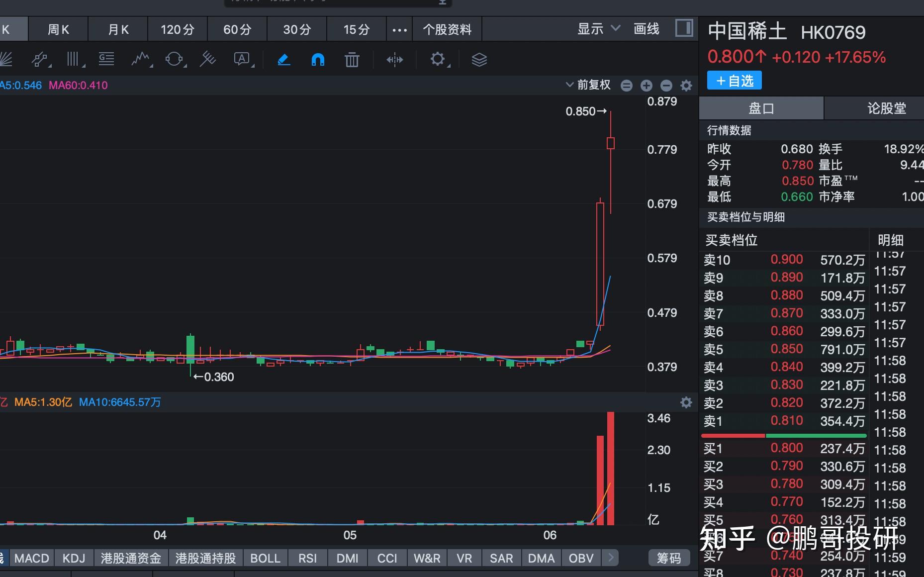Select the RSI indicator
The image size is (924, 577).
(x=307, y=558)
